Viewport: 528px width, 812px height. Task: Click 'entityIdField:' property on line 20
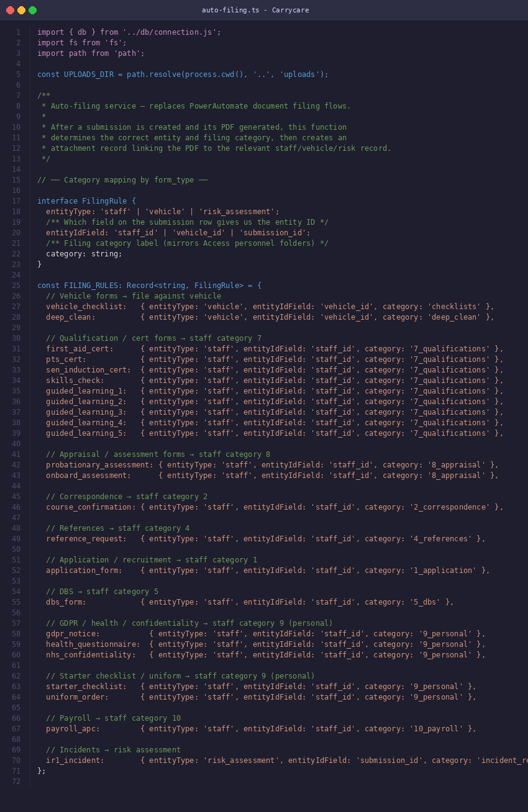click(78, 232)
